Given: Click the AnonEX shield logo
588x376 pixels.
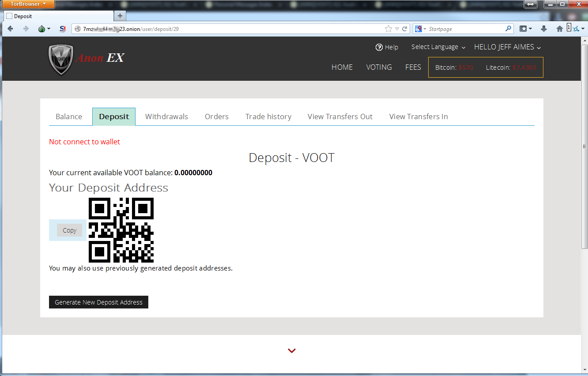Looking at the screenshot, I should [x=60, y=60].
